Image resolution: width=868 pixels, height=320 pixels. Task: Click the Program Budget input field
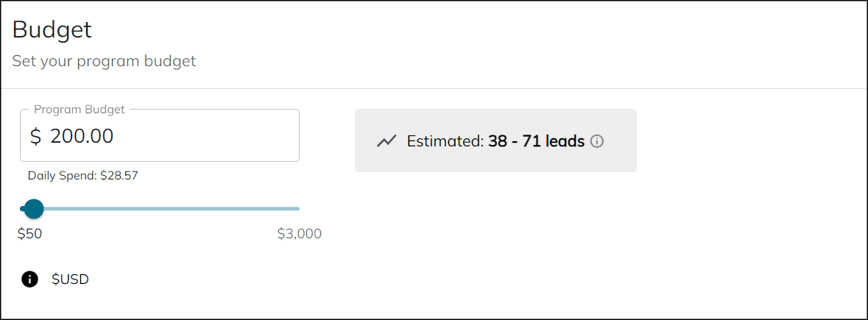(160, 135)
